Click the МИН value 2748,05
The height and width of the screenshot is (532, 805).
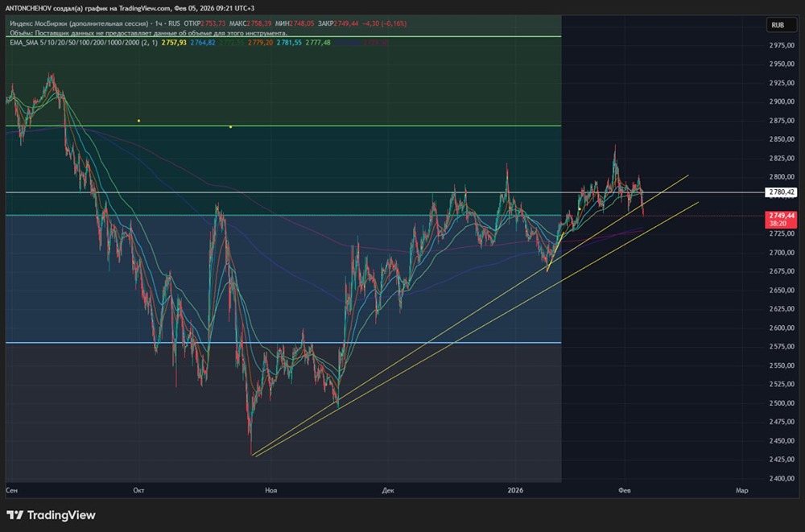click(301, 23)
